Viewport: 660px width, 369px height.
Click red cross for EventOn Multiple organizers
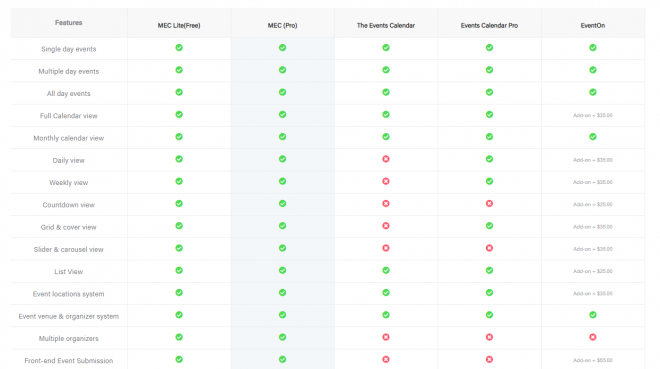tap(593, 337)
